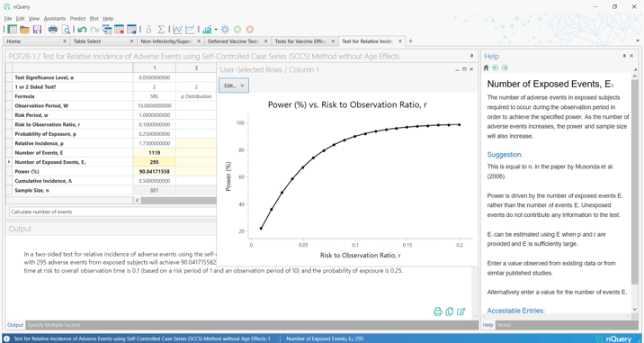This screenshot has width=644, height=343.
Task: Add a new tab with plus button
Action: [410, 41]
